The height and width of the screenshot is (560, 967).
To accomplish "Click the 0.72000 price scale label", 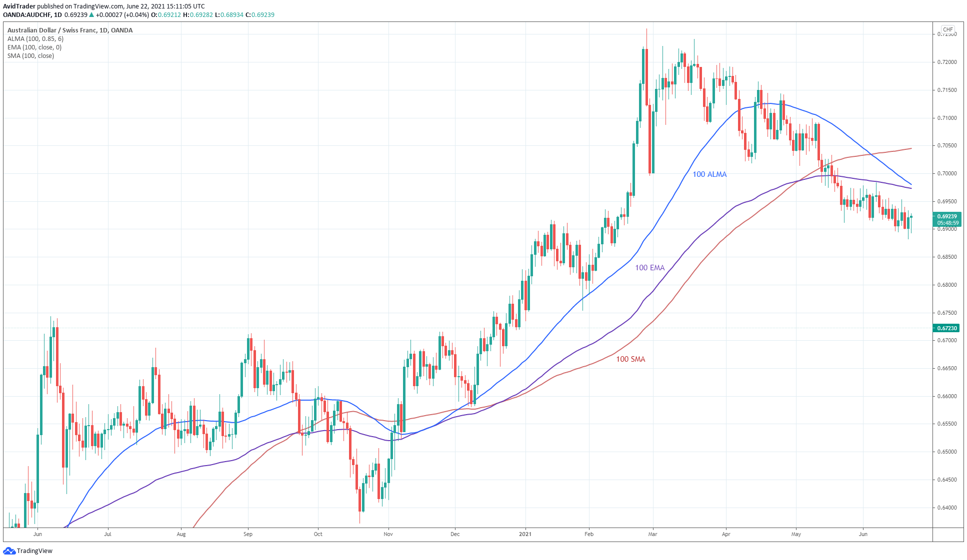I will (947, 62).
